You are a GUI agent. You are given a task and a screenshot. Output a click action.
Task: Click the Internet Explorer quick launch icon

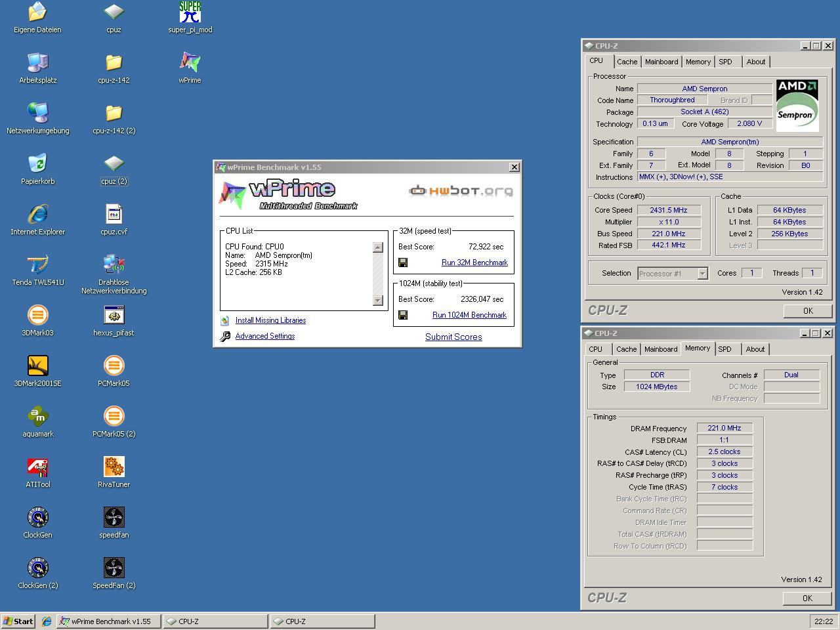[x=46, y=621]
